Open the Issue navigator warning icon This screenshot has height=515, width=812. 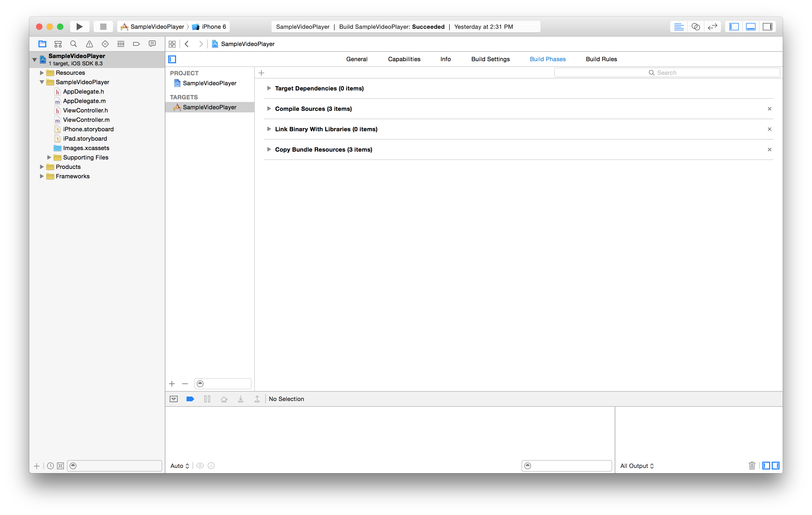[x=89, y=44]
